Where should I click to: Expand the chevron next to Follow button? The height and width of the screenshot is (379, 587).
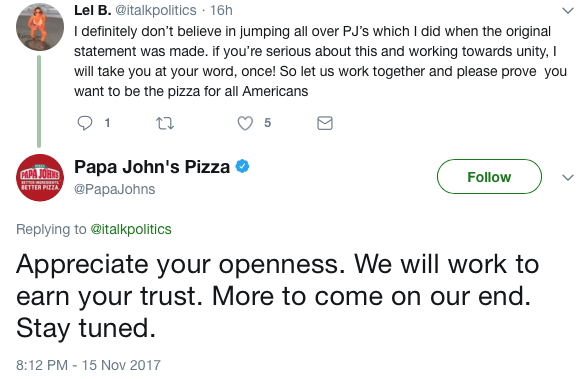point(568,177)
